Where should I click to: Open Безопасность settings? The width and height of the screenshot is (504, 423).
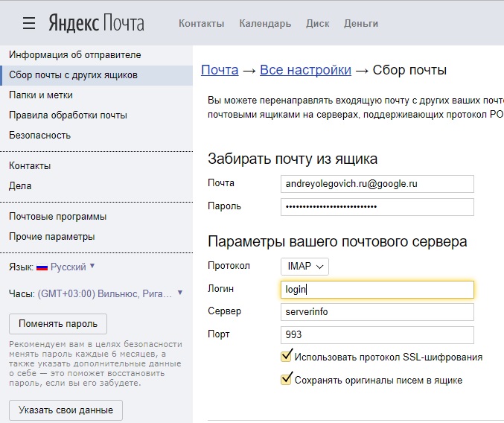(x=97, y=135)
